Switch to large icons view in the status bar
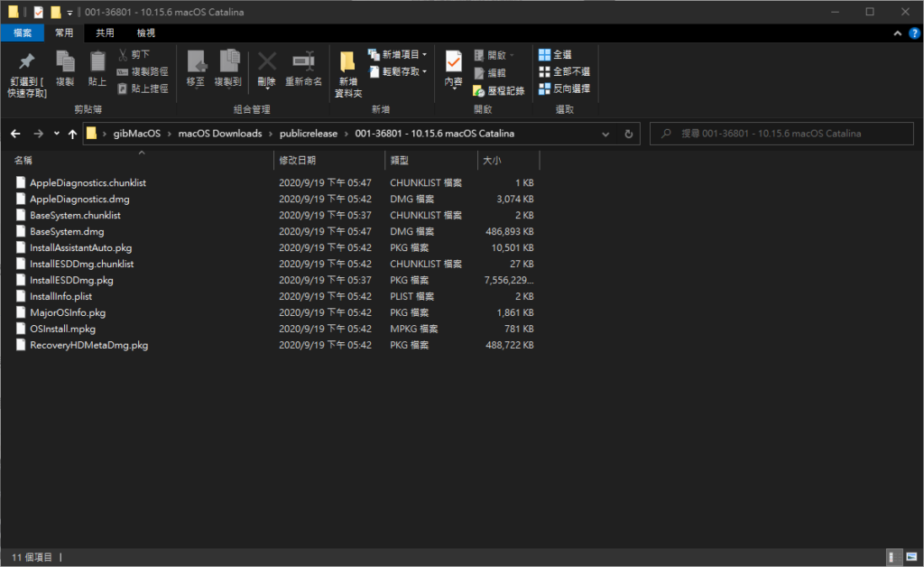This screenshot has height=567, width=924. (x=910, y=557)
